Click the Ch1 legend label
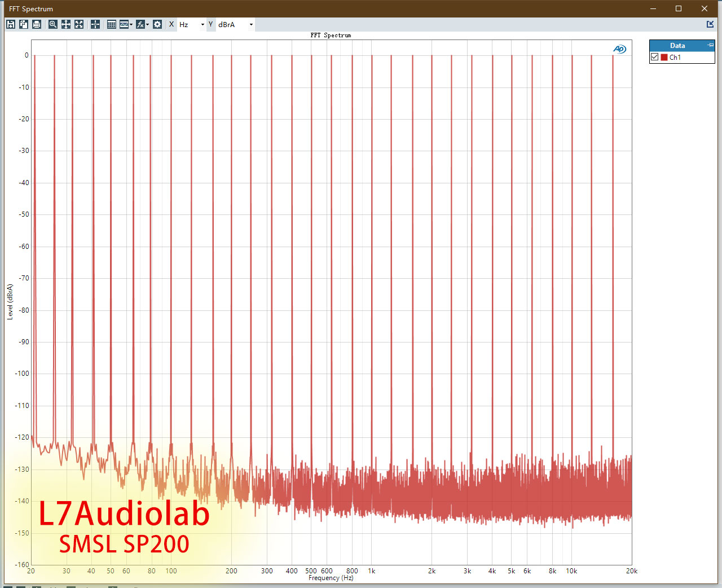Screen dimensions: 722x588 pos(675,57)
